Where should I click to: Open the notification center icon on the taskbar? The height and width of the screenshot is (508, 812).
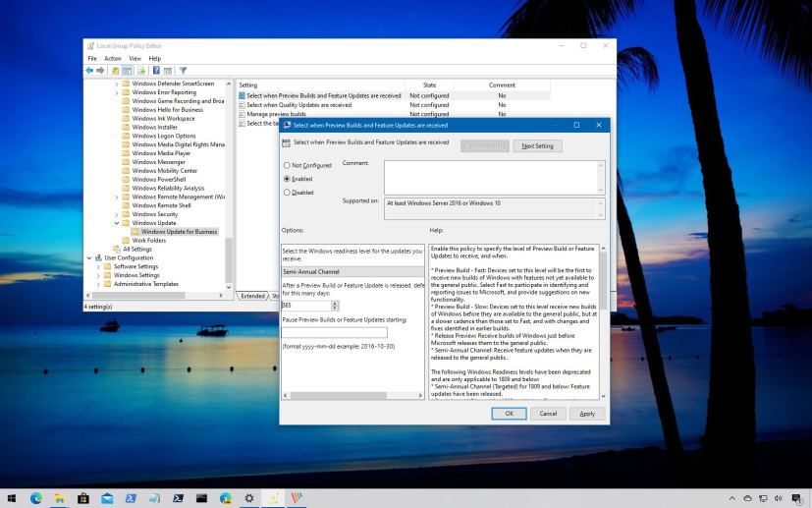tap(797, 499)
